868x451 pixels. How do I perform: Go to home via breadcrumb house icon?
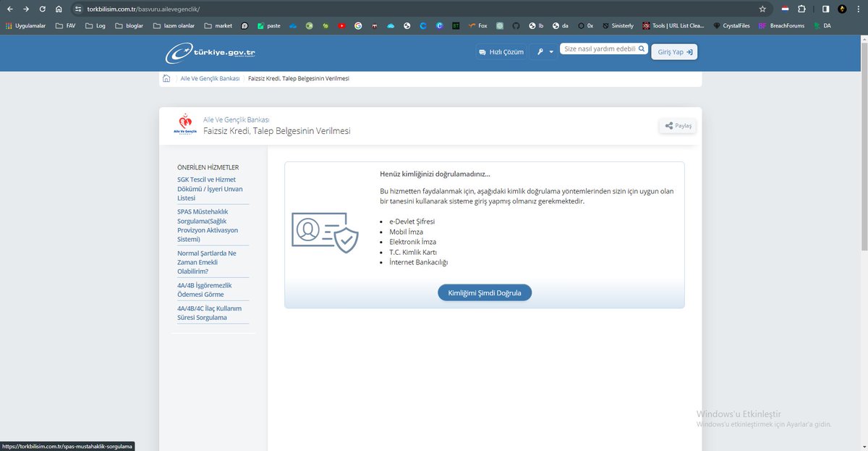[166, 78]
